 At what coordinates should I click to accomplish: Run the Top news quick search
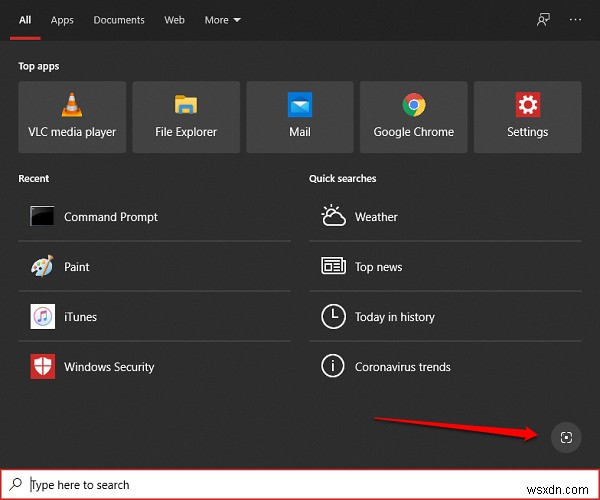[445, 267]
